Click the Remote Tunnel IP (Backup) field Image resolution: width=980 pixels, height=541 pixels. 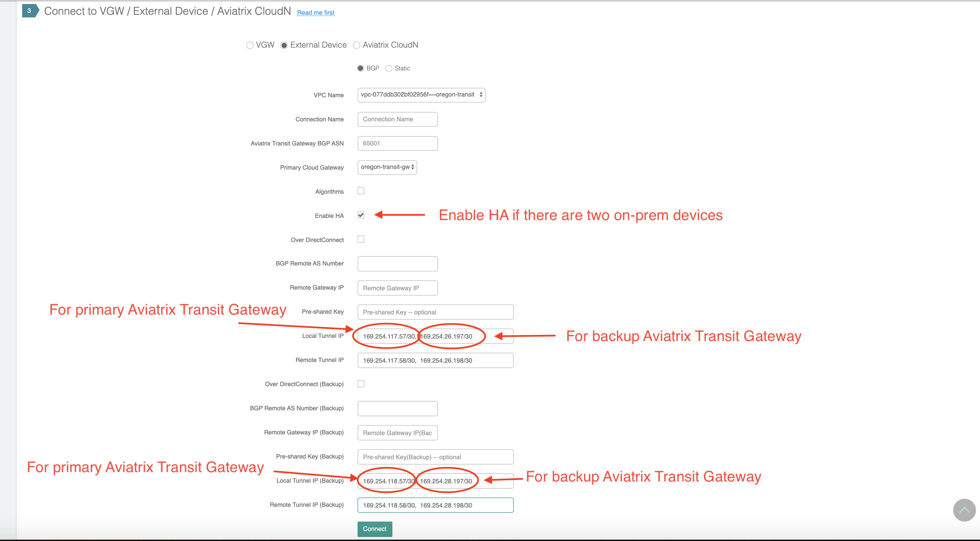point(435,505)
